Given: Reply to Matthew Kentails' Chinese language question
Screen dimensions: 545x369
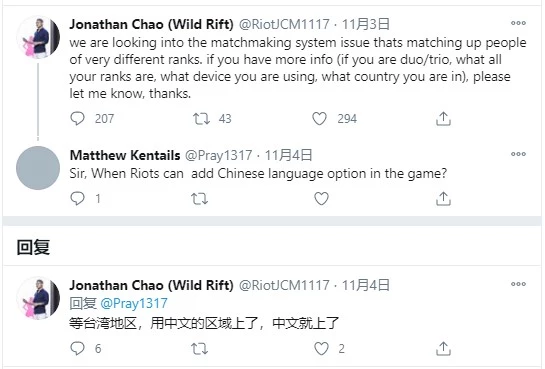Looking at the screenshot, I should (77, 198).
